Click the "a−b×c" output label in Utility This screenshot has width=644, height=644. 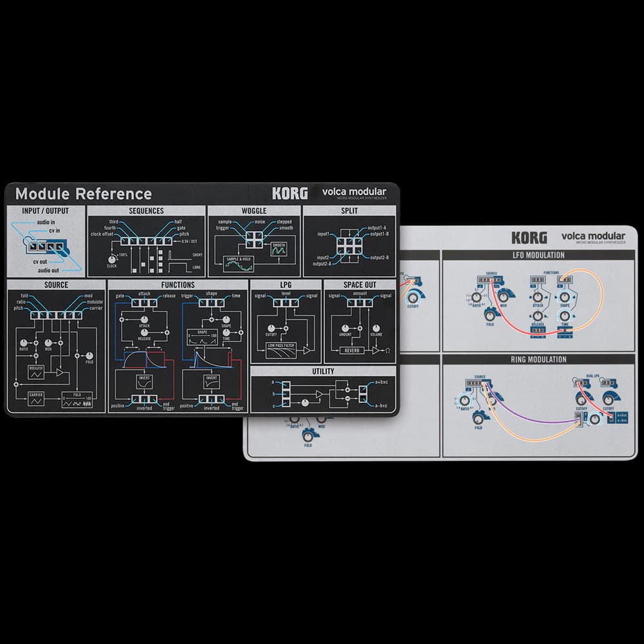(x=381, y=406)
